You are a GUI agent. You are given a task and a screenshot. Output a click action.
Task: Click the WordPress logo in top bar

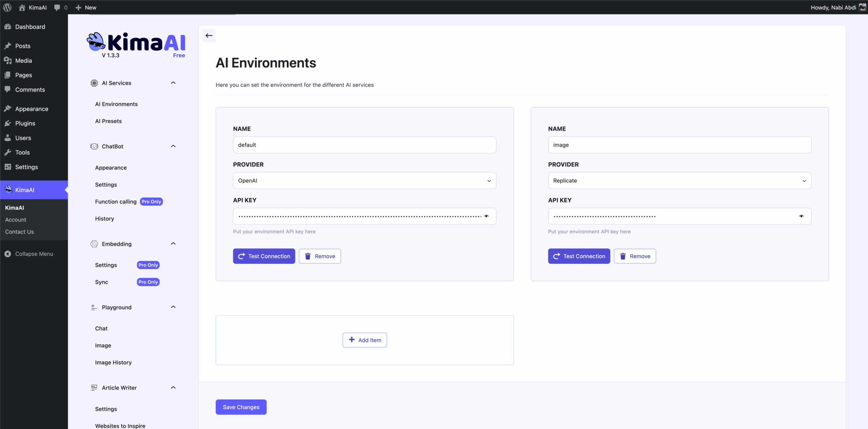click(x=7, y=7)
